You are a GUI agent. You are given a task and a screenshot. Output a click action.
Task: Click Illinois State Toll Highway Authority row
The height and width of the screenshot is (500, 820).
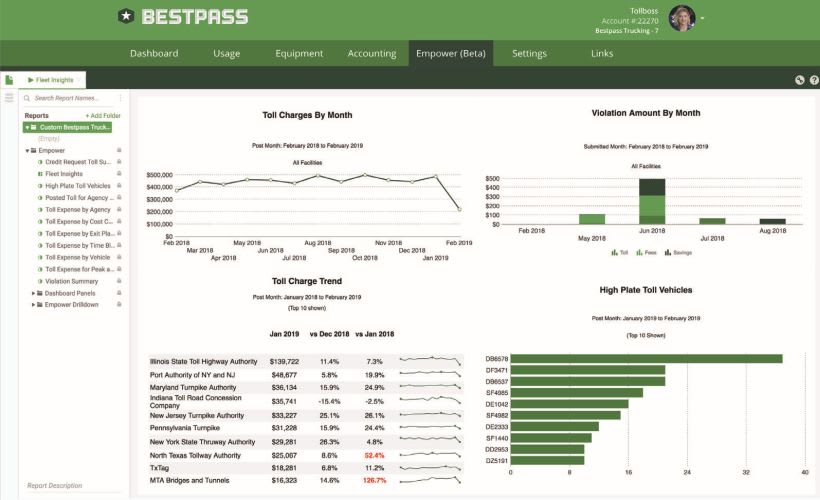[306, 361]
